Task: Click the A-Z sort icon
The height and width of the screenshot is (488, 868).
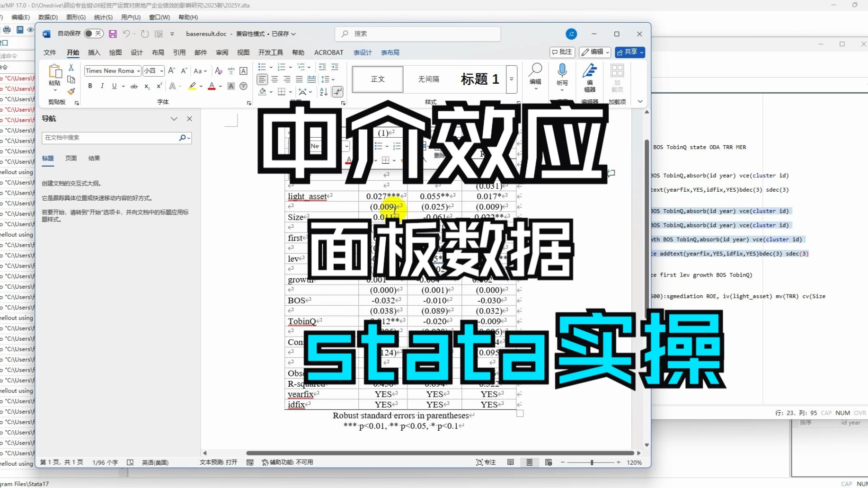Action: click(x=323, y=92)
